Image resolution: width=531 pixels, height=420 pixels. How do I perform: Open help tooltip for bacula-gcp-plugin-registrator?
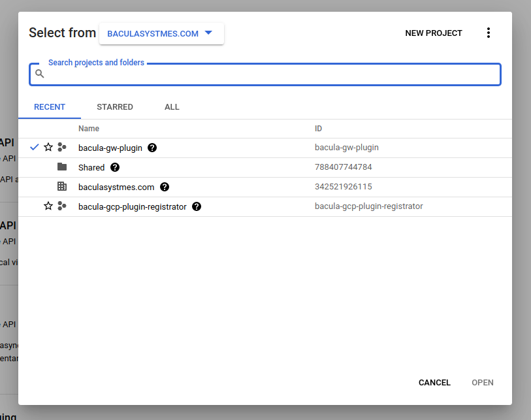(197, 206)
